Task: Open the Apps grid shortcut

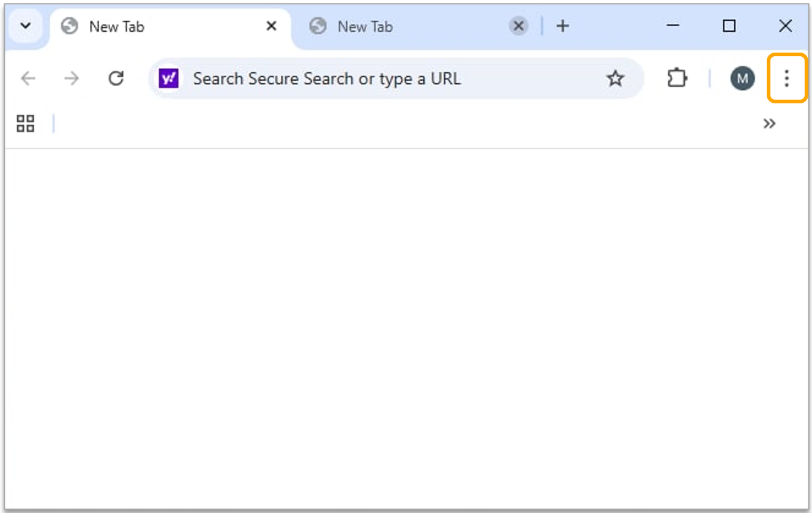Action: (26, 124)
